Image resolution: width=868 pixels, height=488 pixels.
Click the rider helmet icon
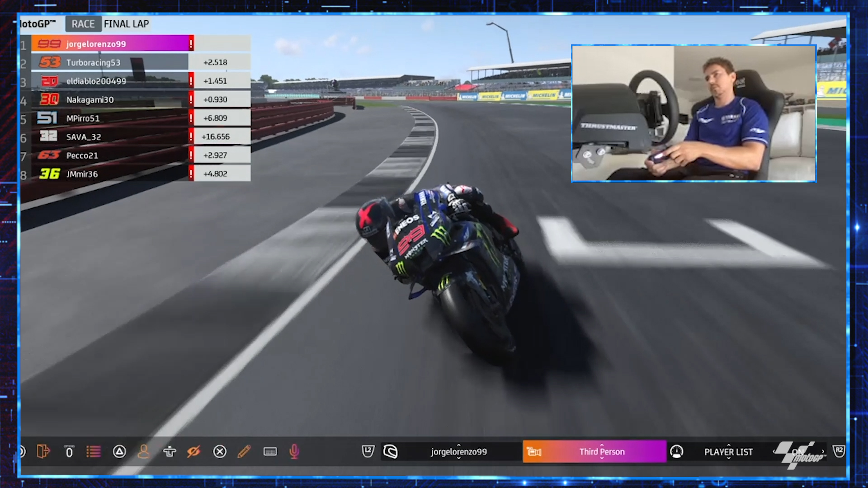[391, 451]
